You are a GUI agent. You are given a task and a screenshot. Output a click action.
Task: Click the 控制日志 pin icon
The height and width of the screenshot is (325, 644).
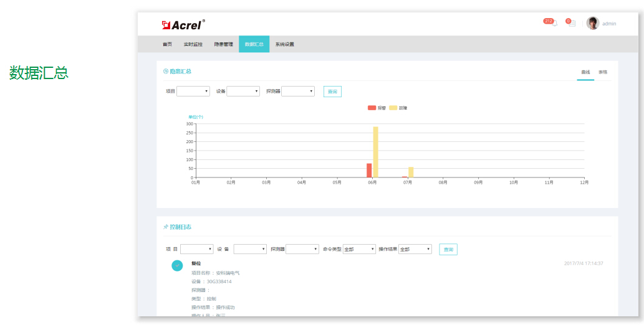(166, 227)
